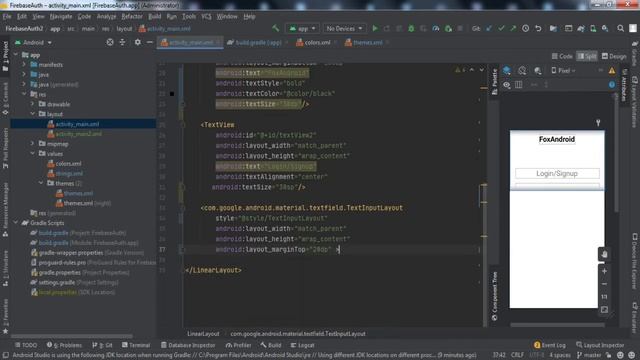The image size is (640, 360).
Task: Toggle view options eye icon in design toolbar
Action: pyautogui.click(x=507, y=85)
